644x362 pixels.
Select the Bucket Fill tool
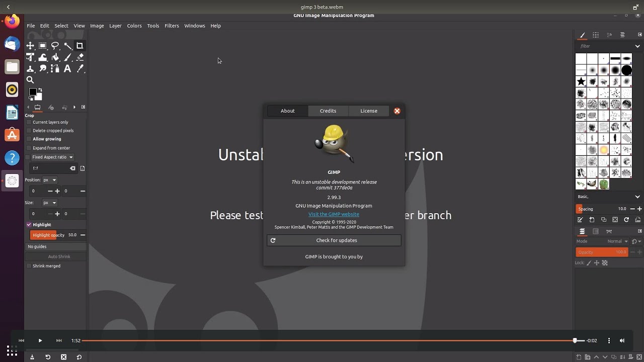point(55,57)
